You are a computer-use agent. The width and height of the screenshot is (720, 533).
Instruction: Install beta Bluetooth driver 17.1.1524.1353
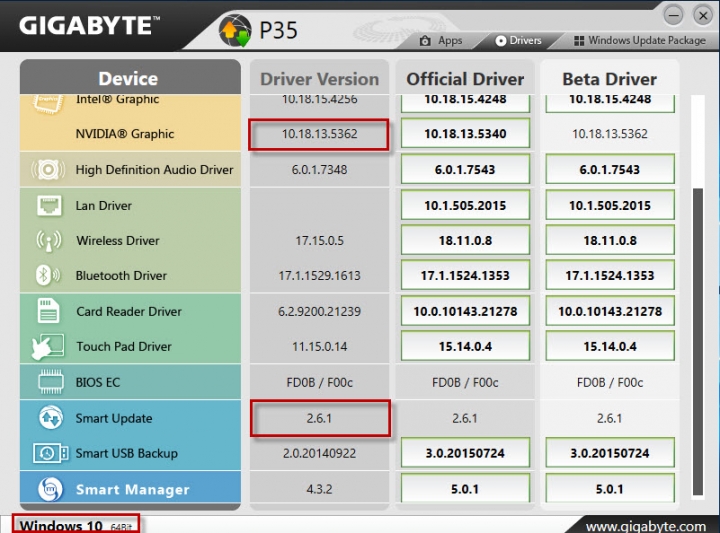pos(610,275)
